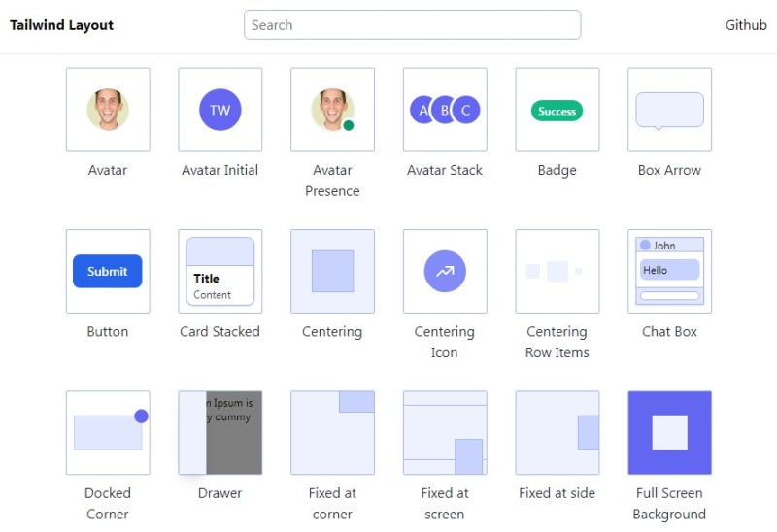777x532 pixels.
Task: Open the Centering Icon layout tile
Action: pos(445,271)
